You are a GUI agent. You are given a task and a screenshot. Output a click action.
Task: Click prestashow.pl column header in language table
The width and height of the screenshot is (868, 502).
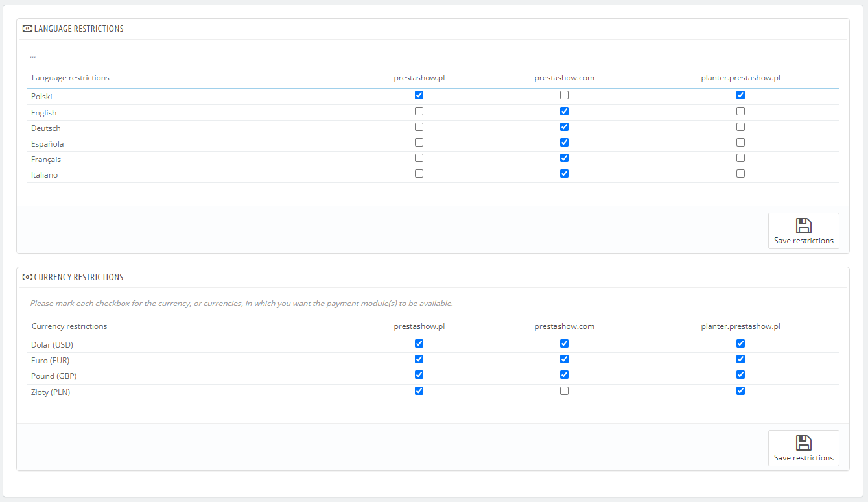pyautogui.click(x=419, y=78)
